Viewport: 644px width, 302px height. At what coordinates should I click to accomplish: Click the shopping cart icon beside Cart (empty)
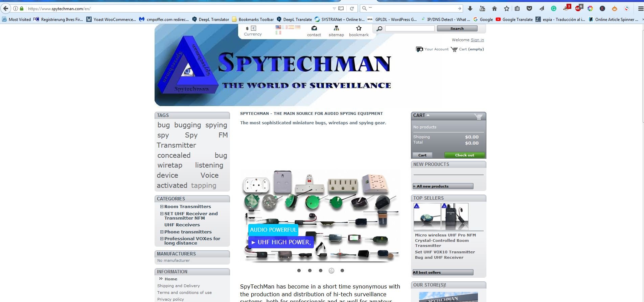[454, 49]
